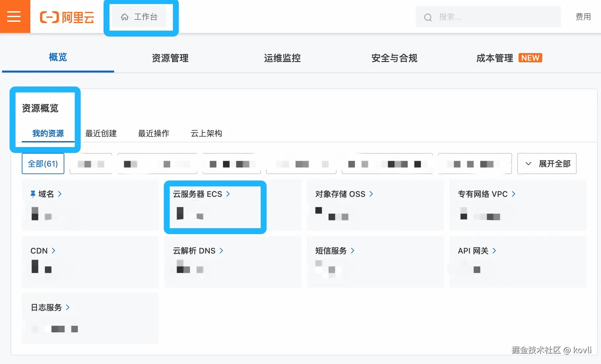This screenshot has width=601, height=364.
Task: Click the arrow next to 对象存储 OSS
Action: pyautogui.click(x=371, y=194)
